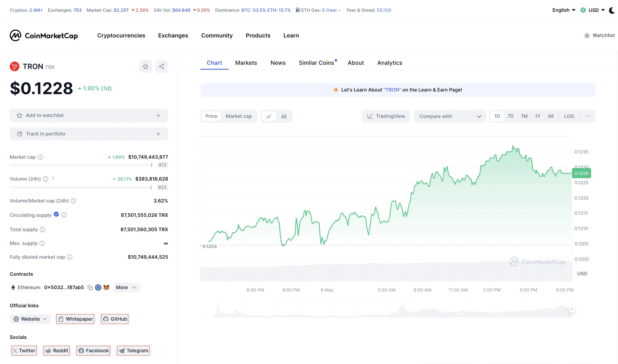Click the Ethereum diamond icon

click(13, 287)
